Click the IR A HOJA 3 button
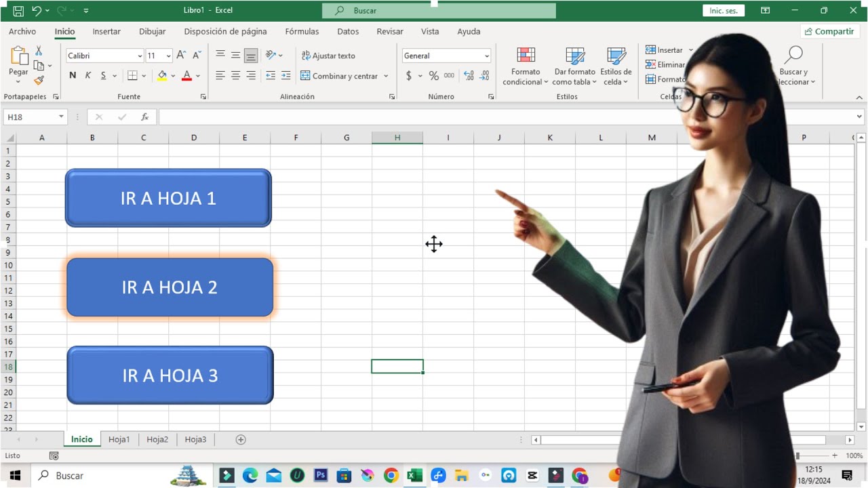Image resolution: width=868 pixels, height=488 pixels. click(170, 375)
